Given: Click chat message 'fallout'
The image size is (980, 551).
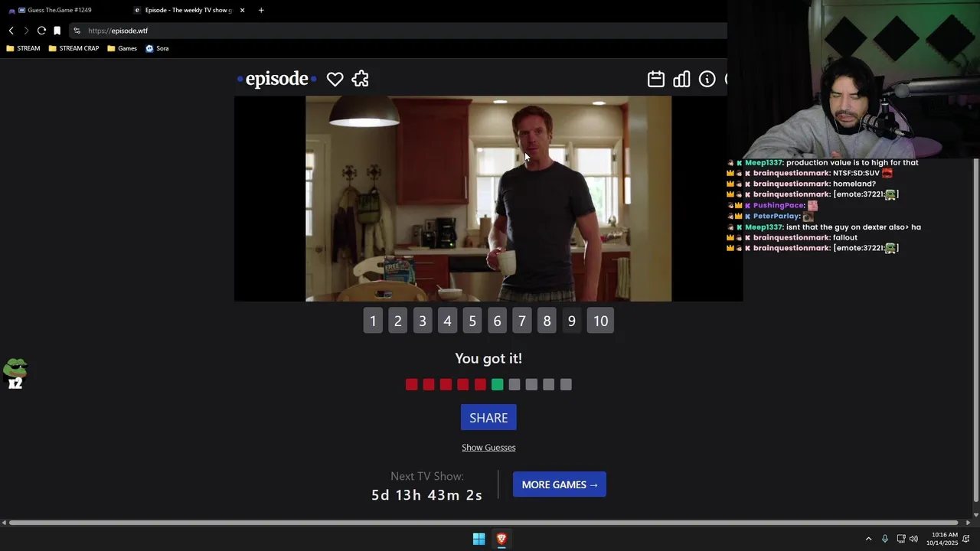Looking at the screenshot, I should tap(845, 237).
